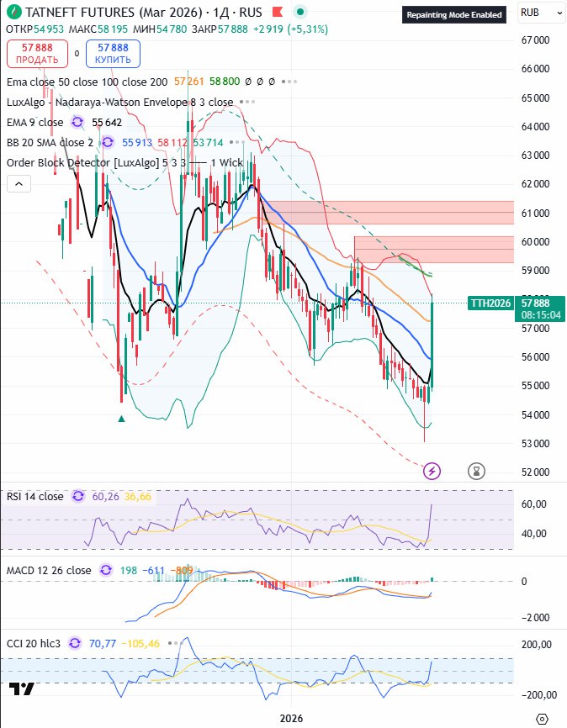The width and height of the screenshot is (567, 728).
Task: Click the hourglass icon on the chart
Action: pos(477,471)
